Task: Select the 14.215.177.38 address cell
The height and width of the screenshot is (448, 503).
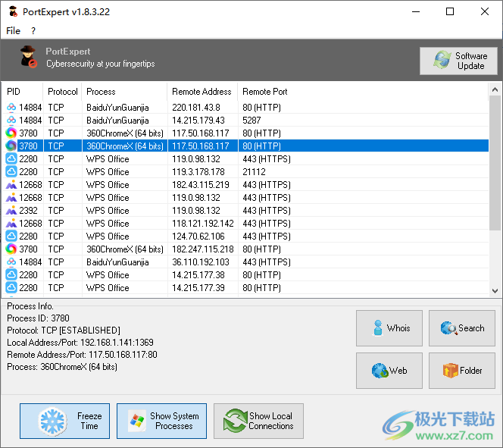Action: pos(198,274)
